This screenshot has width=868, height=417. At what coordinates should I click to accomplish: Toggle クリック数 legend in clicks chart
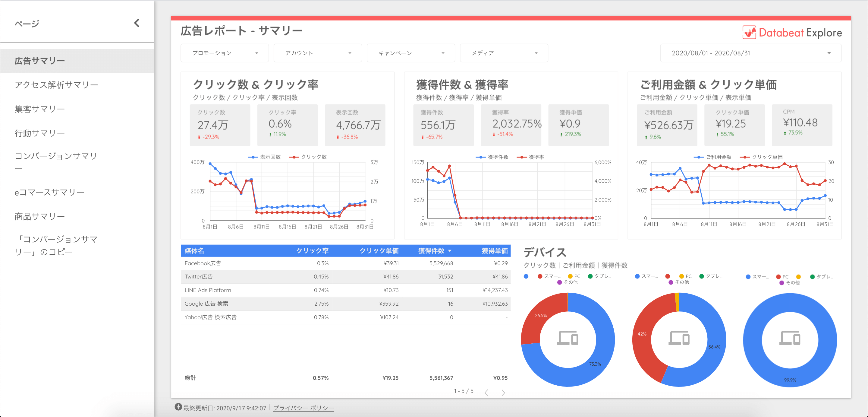308,157
